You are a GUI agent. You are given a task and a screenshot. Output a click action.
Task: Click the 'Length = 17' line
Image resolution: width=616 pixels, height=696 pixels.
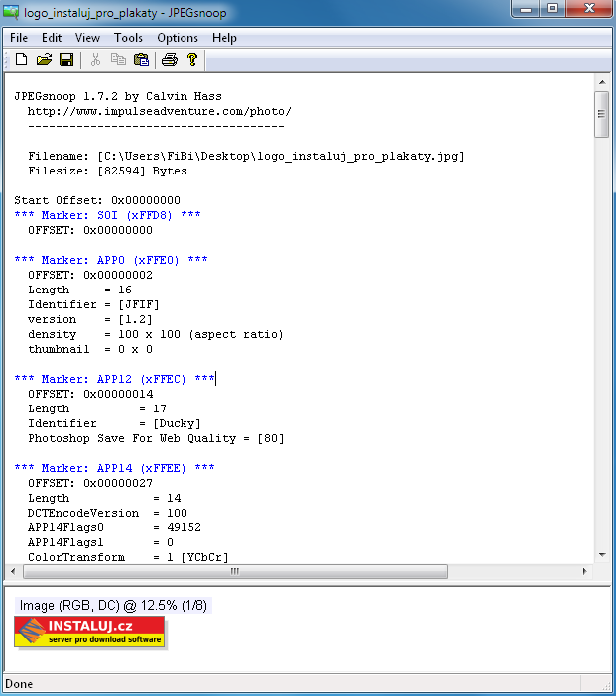(x=97, y=408)
